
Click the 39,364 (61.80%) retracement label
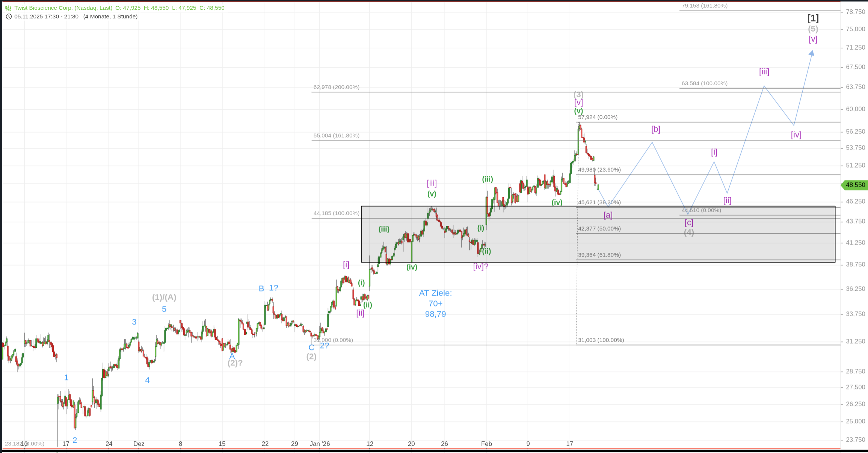(599, 255)
